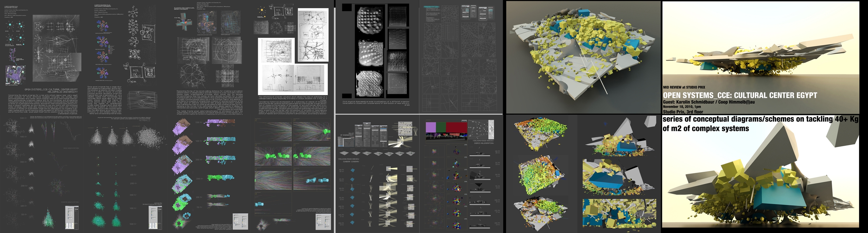Click the MID REVIEW at STUDIO PRIX heading

pyautogui.click(x=684, y=87)
